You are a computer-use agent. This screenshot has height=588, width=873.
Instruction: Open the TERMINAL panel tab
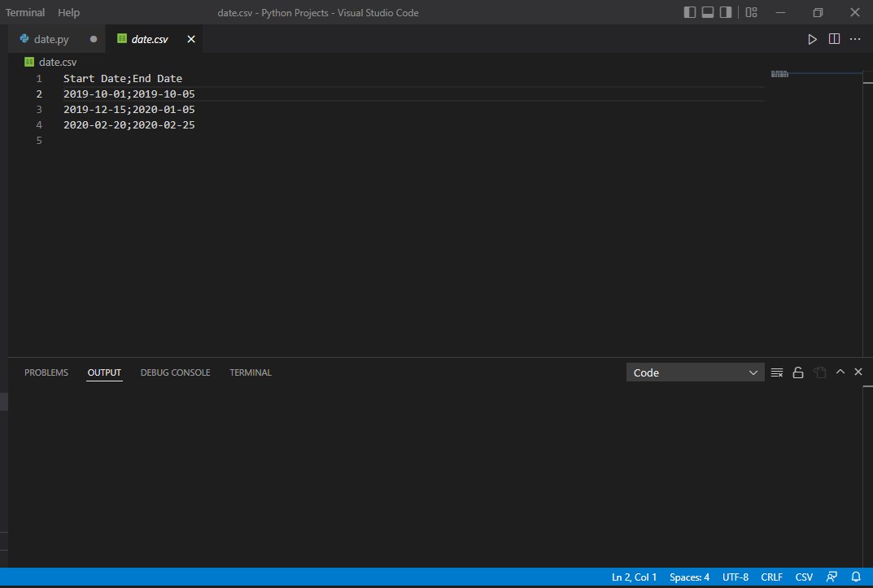pos(251,372)
